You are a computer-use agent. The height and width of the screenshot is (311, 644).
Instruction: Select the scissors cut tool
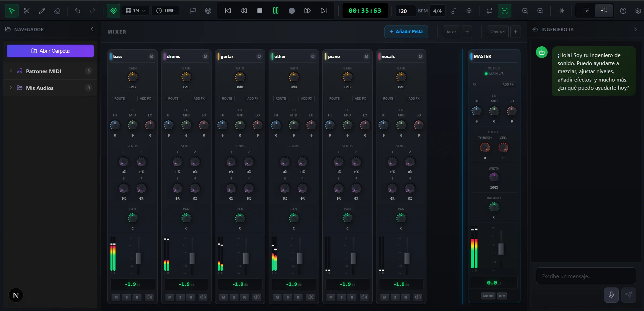coord(27,11)
